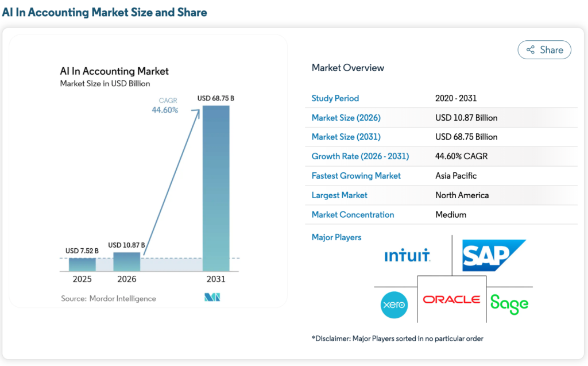Click the '2031' axis label

(x=216, y=279)
